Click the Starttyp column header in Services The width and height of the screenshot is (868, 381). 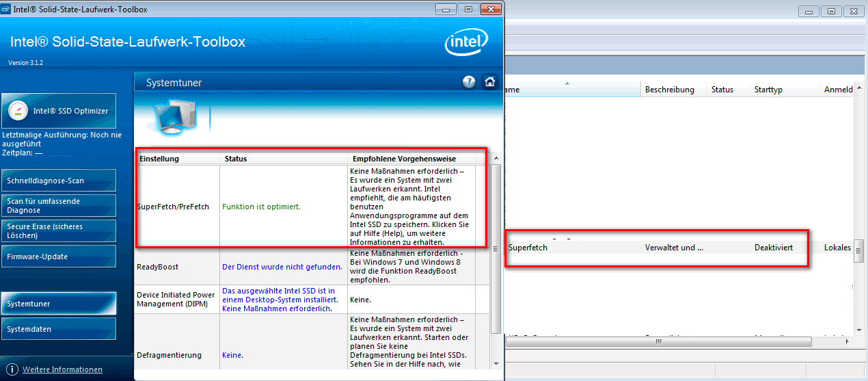tap(785, 90)
